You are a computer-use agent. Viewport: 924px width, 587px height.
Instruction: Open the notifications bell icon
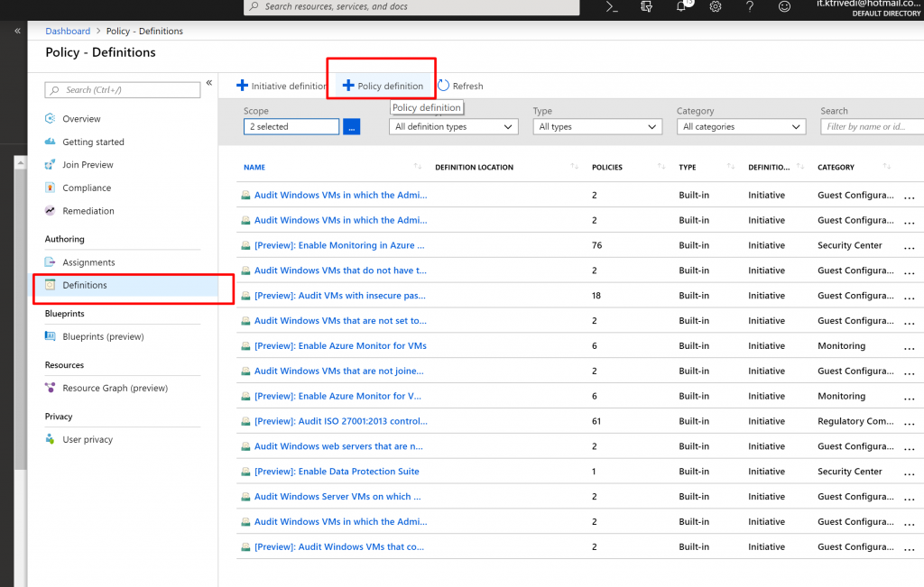[x=681, y=6]
